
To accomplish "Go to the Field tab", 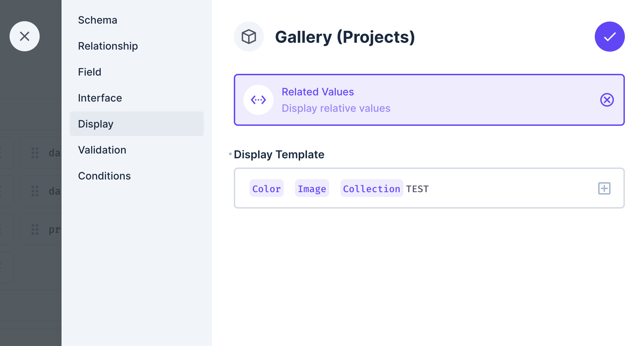I will tap(90, 72).
